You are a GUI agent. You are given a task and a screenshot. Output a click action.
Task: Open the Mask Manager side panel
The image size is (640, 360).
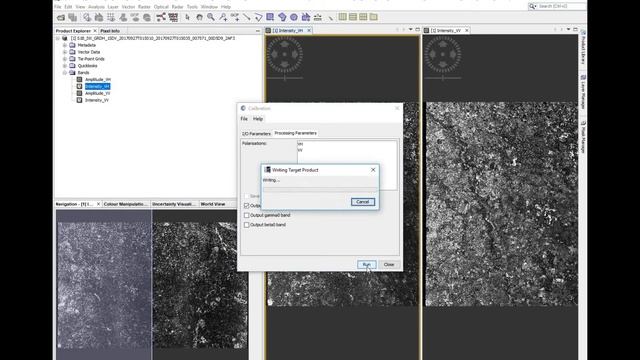click(x=583, y=137)
